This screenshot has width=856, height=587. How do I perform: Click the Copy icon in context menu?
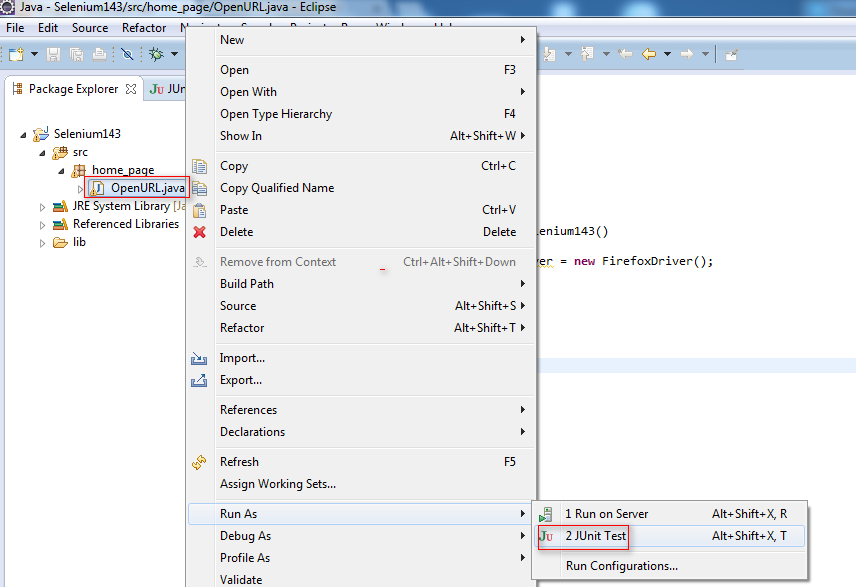(199, 166)
